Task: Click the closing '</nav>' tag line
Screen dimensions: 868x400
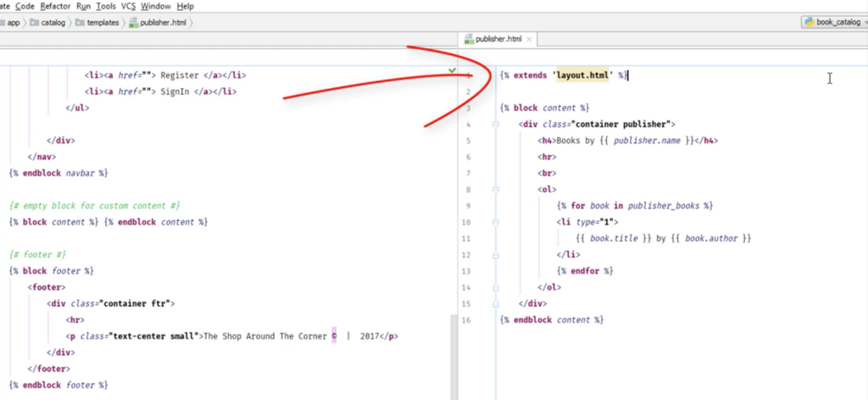Action: (x=42, y=157)
